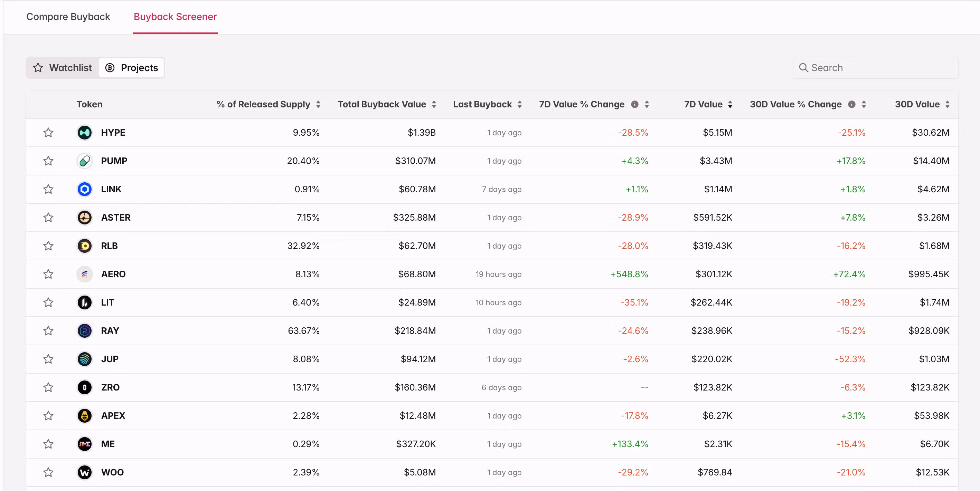Select ZRO 30D value $123.82K
This screenshot has width=980, height=491.
[x=930, y=387]
